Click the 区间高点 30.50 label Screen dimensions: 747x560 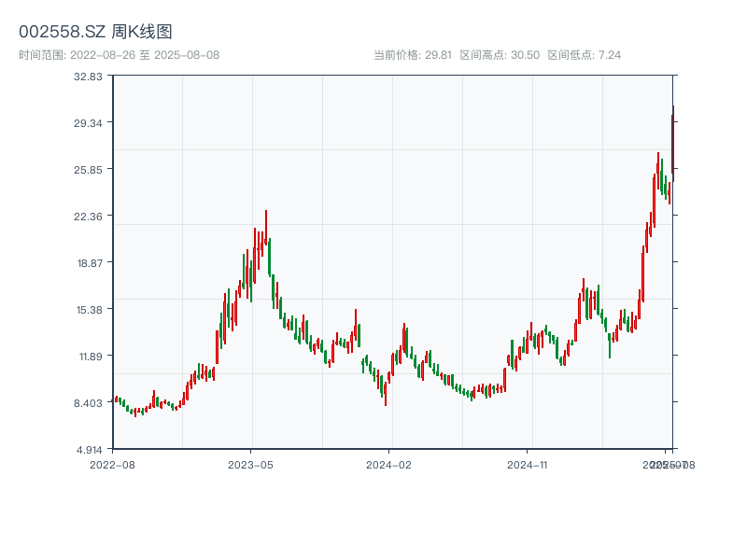pos(500,55)
